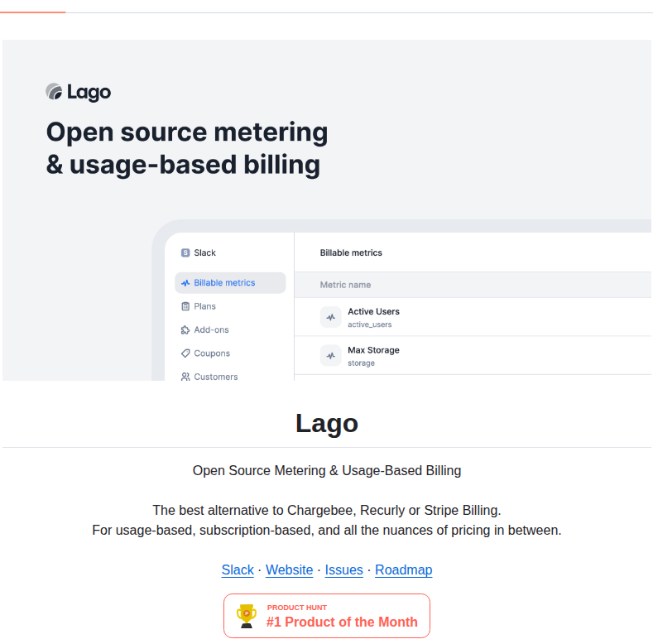Open the Website link
The image size is (653, 644).
[x=289, y=570]
